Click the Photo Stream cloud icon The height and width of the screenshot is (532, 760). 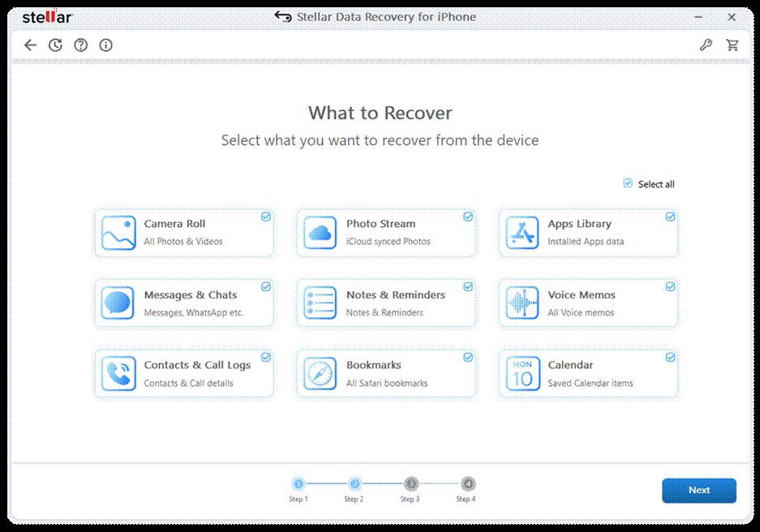click(320, 233)
